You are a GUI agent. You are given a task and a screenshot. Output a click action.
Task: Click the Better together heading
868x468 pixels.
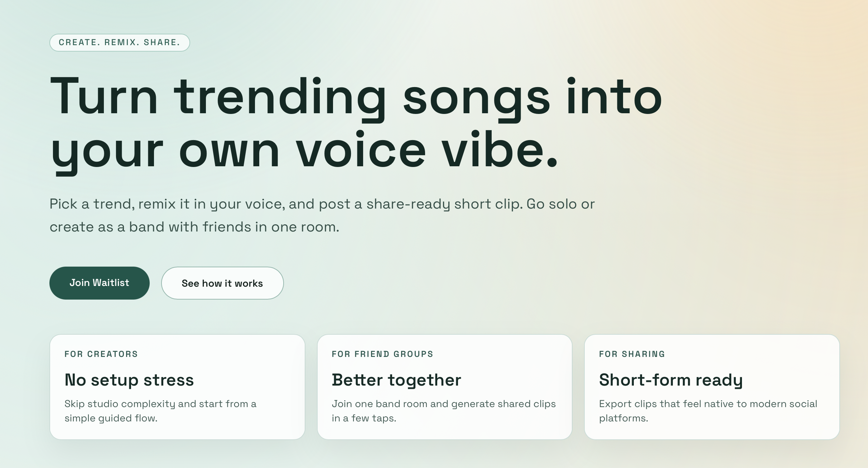pyautogui.click(x=396, y=380)
